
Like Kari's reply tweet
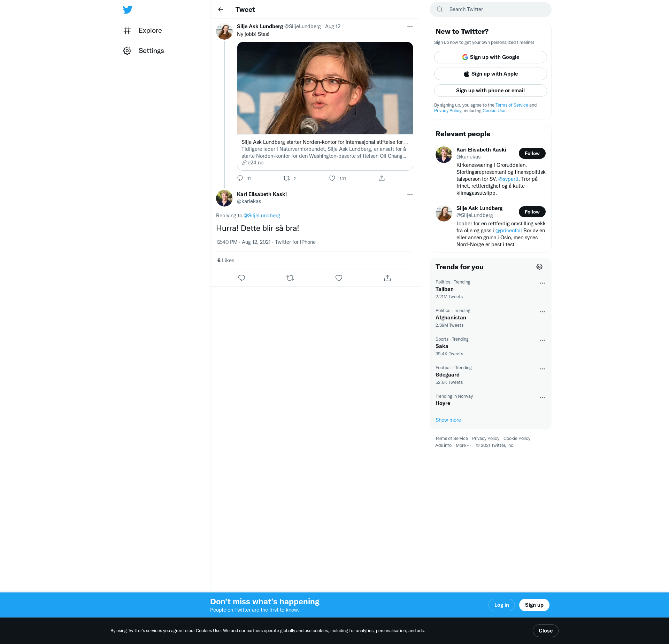(339, 278)
